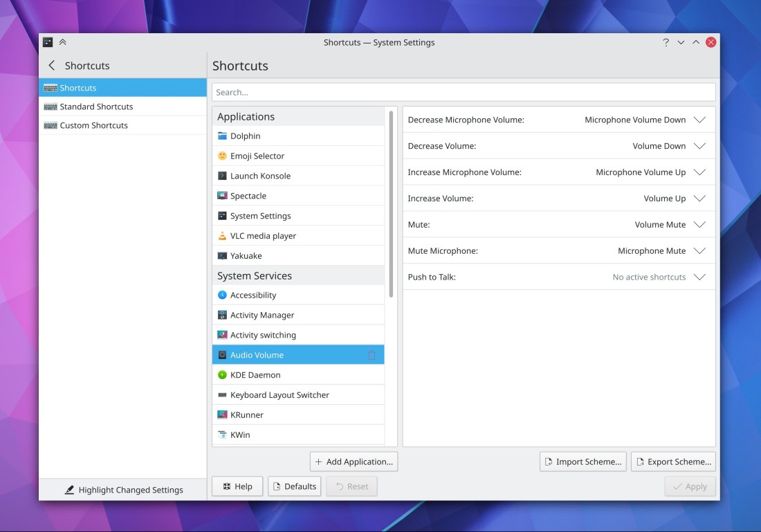Click the Search input field
Image resolution: width=761 pixels, height=532 pixels.
pyautogui.click(x=463, y=92)
